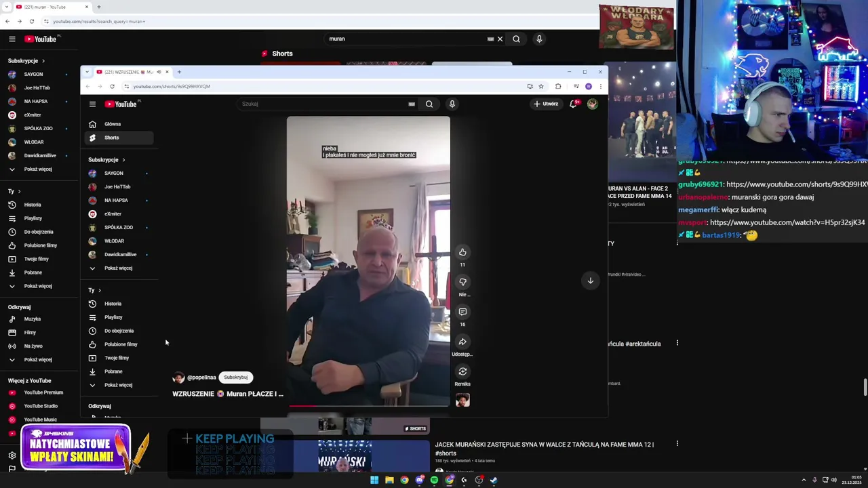Open Polubione filmy in front window sidebar
This screenshot has height=488, width=868.
(119, 344)
